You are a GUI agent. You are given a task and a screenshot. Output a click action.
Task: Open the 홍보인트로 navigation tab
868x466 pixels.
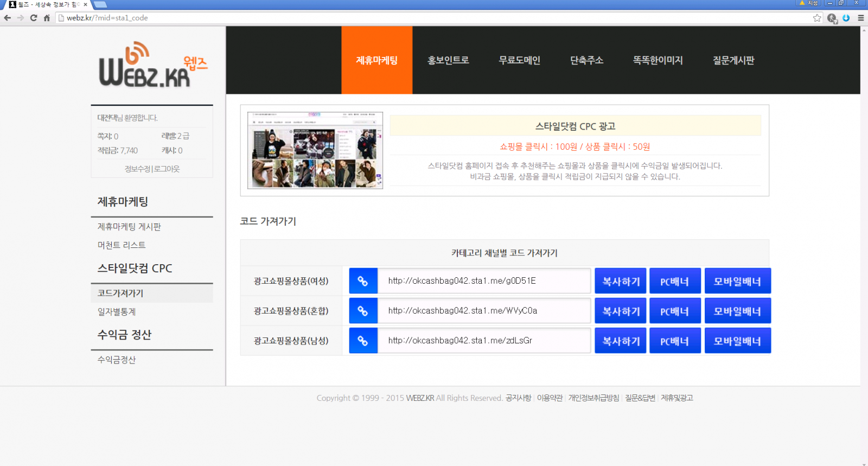[x=448, y=60]
